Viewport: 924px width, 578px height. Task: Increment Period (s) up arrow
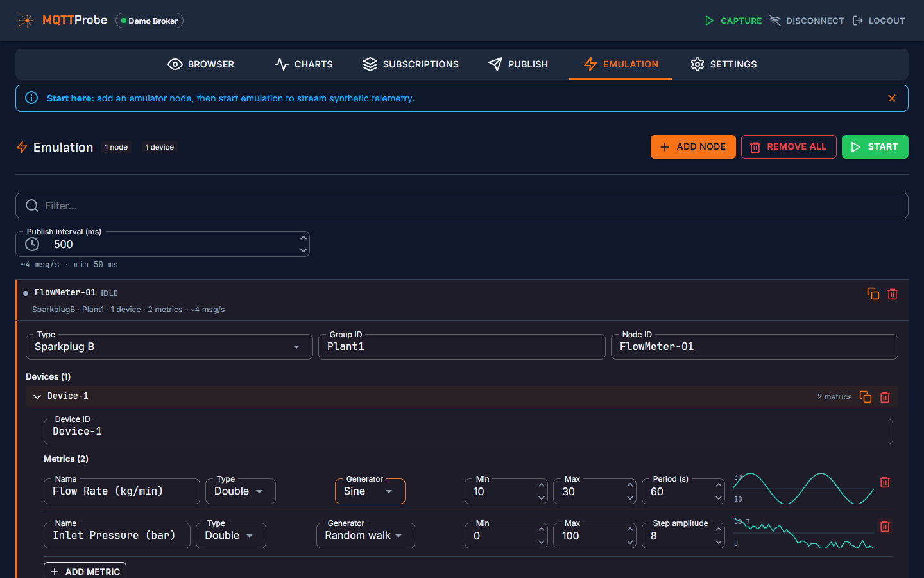coord(719,485)
